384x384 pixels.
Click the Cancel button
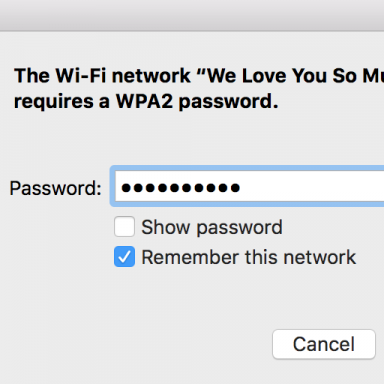(324, 344)
